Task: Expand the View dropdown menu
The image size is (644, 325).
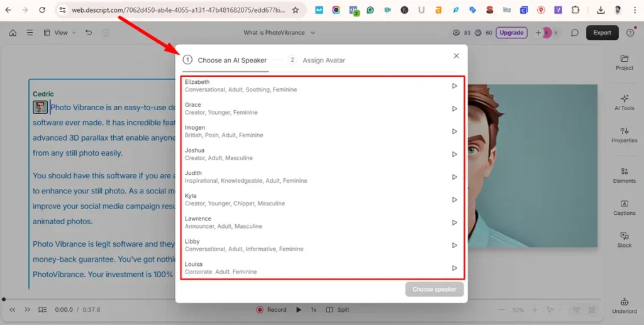Action: pos(60,33)
